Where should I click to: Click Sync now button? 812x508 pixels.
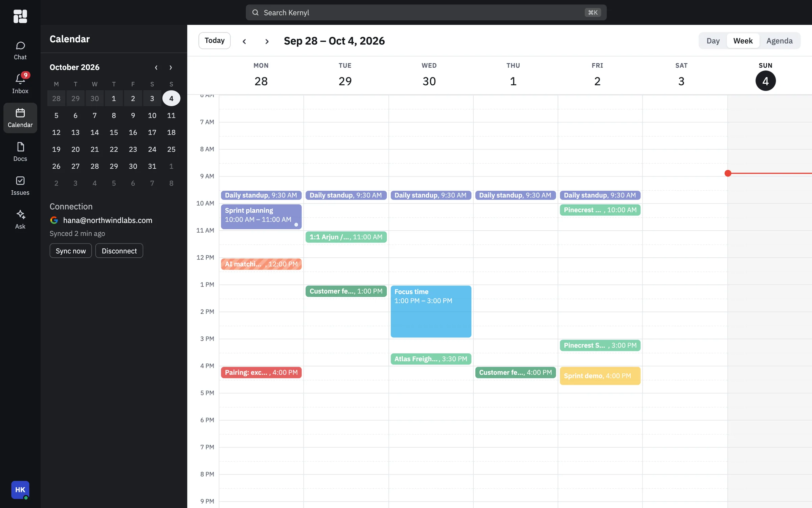[71, 251]
